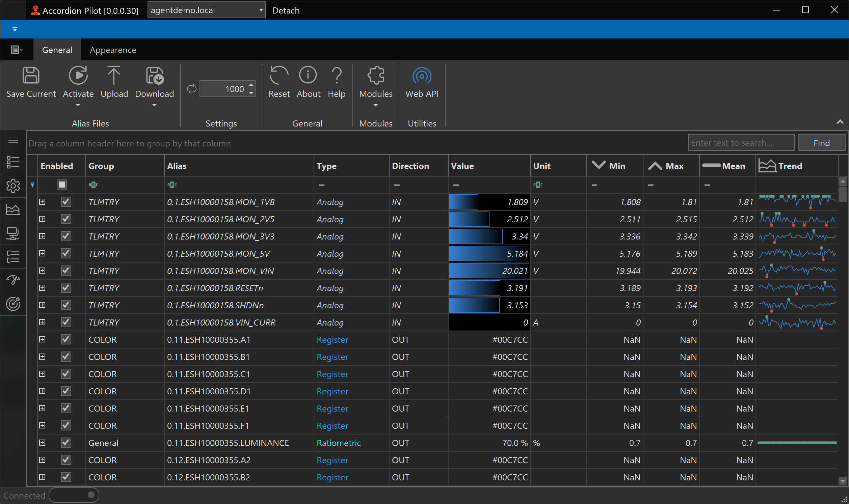Click the Help question mark icon

[336, 75]
